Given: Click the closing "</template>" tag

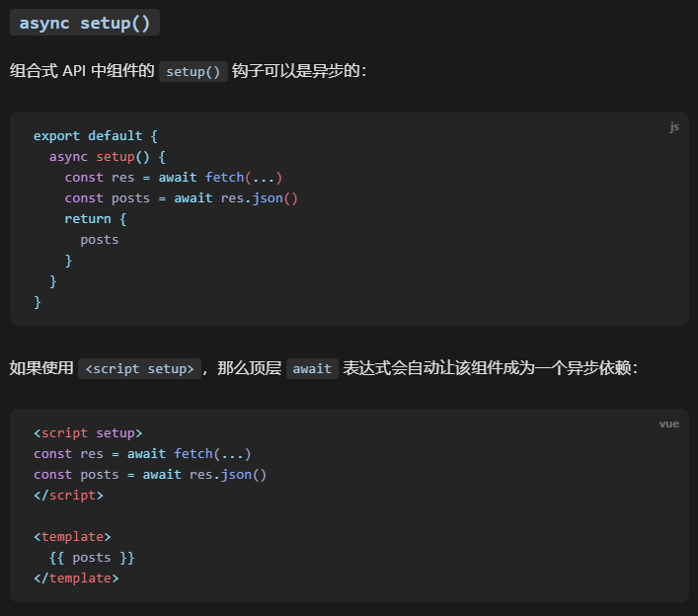Looking at the screenshot, I should coord(76,578).
